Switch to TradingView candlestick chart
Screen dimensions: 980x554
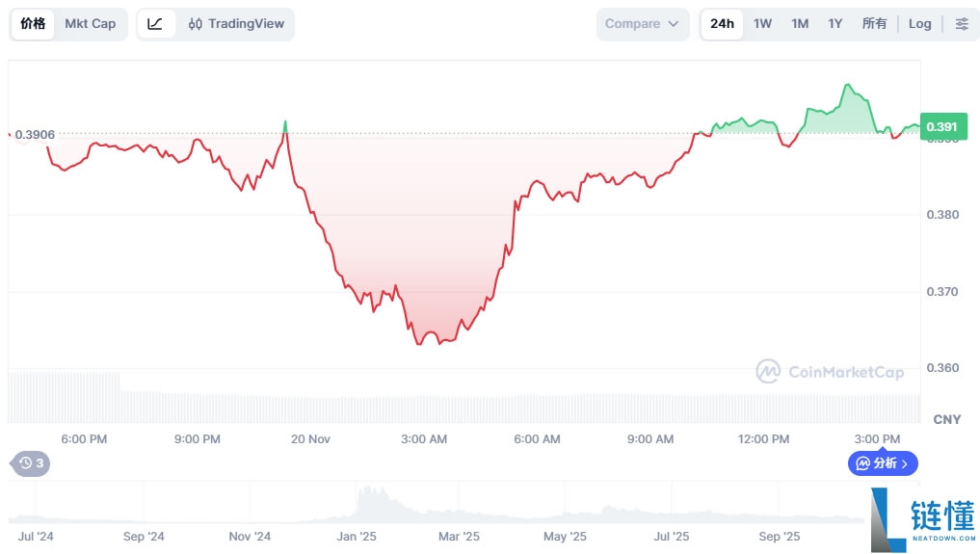(236, 24)
